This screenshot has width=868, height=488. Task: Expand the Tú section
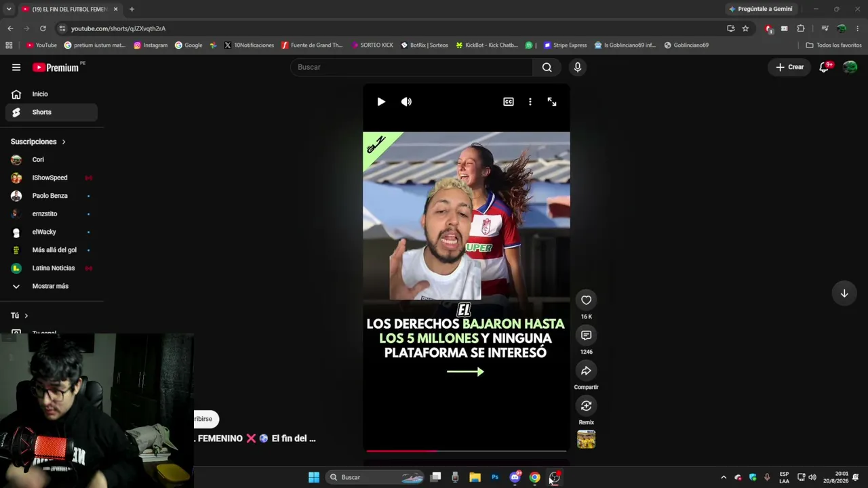pos(19,316)
